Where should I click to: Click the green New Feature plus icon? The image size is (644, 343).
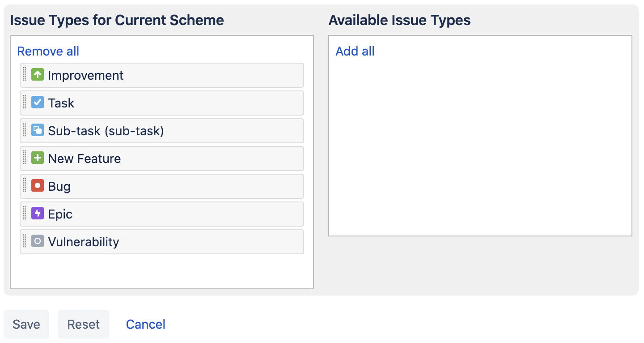(x=38, y=158)
